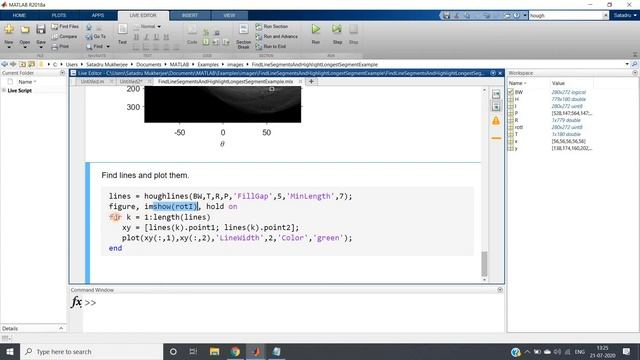
Task: Click the Live Editor vertical scrollbar thumb
Action: 484,264
